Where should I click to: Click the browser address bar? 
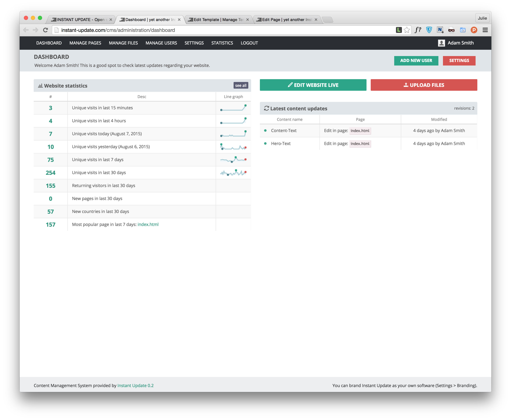pos(218,30)
